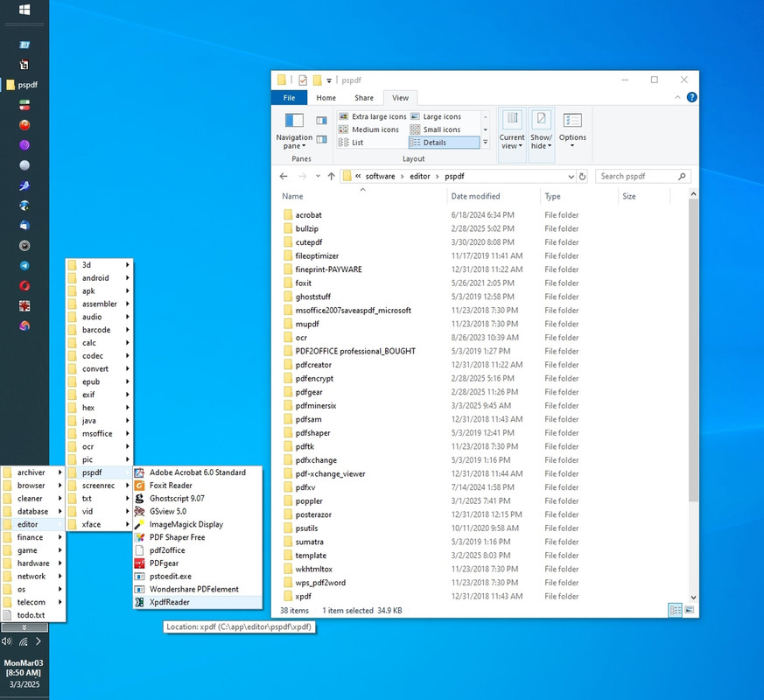
Task: Switch to the Home ribbon tab
Action: pos(326,98)
